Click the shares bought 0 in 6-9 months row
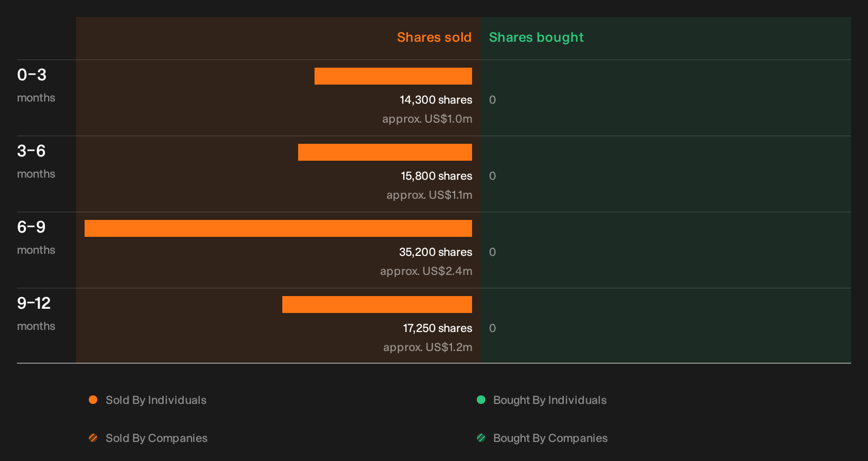Screen dimensions: 868x461 click(x=492, y=252)
